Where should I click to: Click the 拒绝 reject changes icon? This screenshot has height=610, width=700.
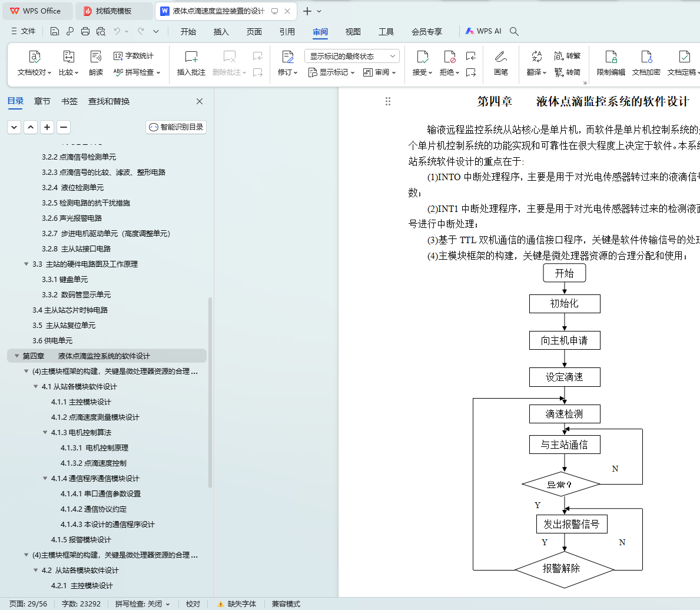point(449,57)
